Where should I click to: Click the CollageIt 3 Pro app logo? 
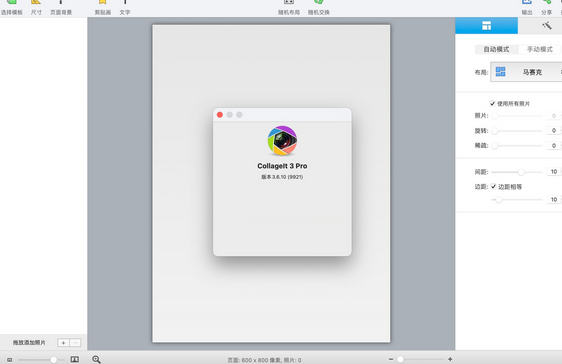[282, 140]
